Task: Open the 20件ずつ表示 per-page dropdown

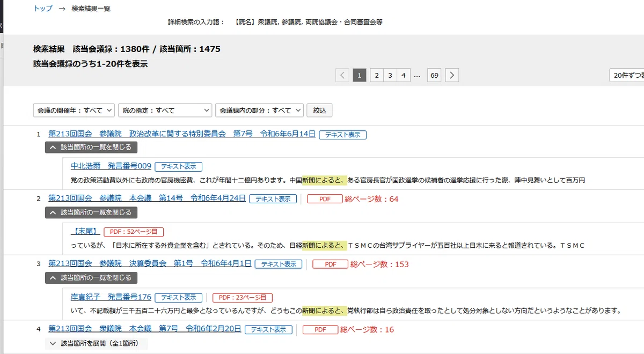Action: coord(627,76)
